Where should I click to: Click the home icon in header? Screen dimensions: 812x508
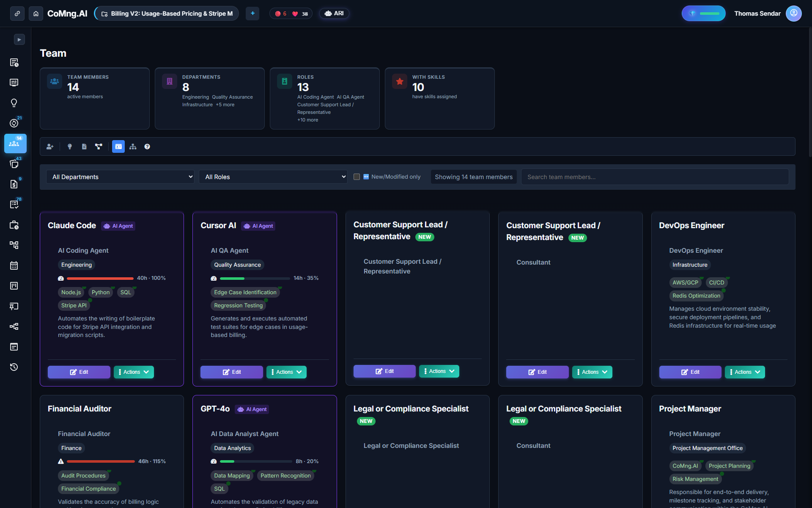click(x=36, y=14)
